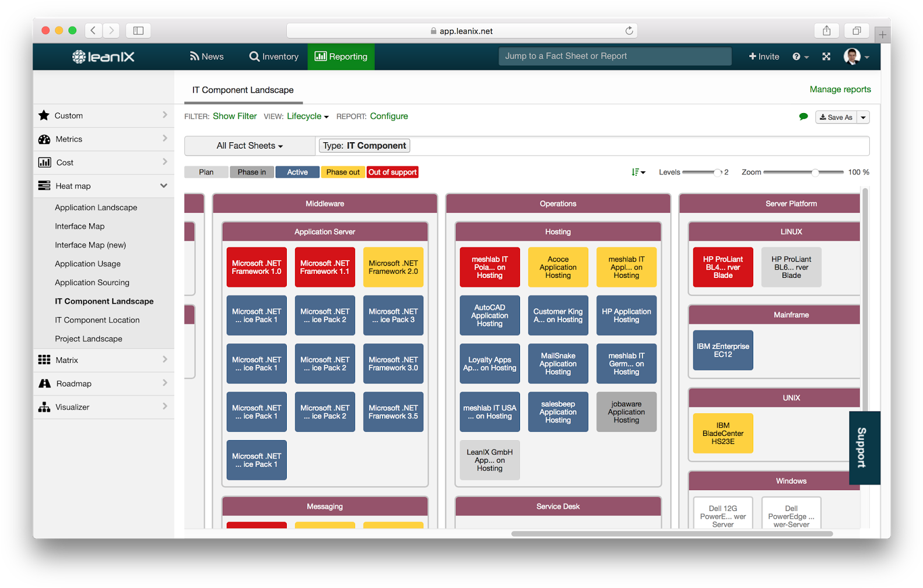Open IBM BladeCenter HS23E tile
Viewport: 923px width, 588px height.
coord(723,434)
